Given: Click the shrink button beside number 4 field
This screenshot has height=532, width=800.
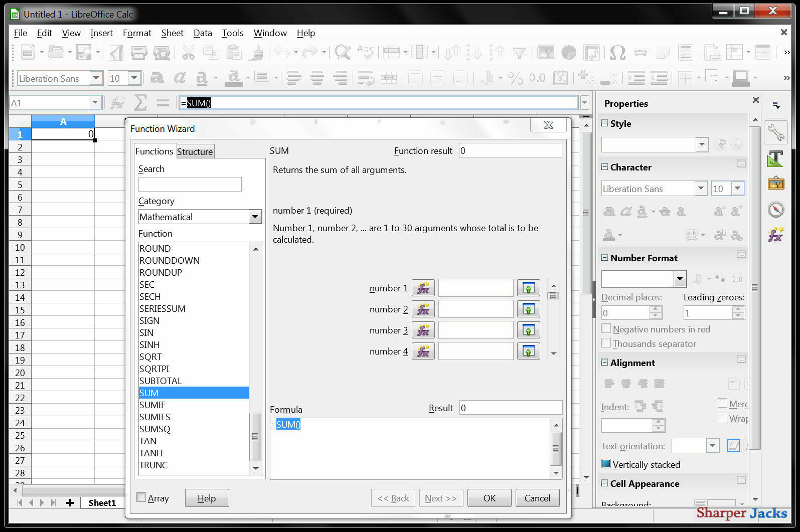Looking at the screenshot, I should pyautogui.click(x=528, y=351).
